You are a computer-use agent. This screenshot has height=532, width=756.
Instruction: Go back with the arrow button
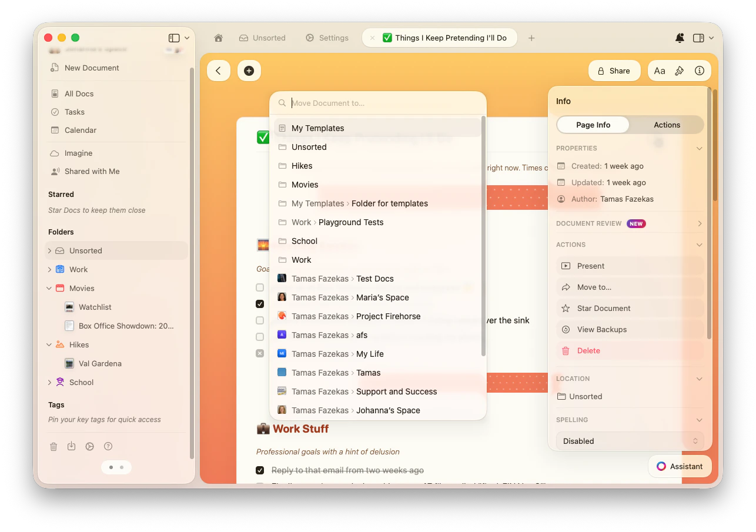[219, 71]
